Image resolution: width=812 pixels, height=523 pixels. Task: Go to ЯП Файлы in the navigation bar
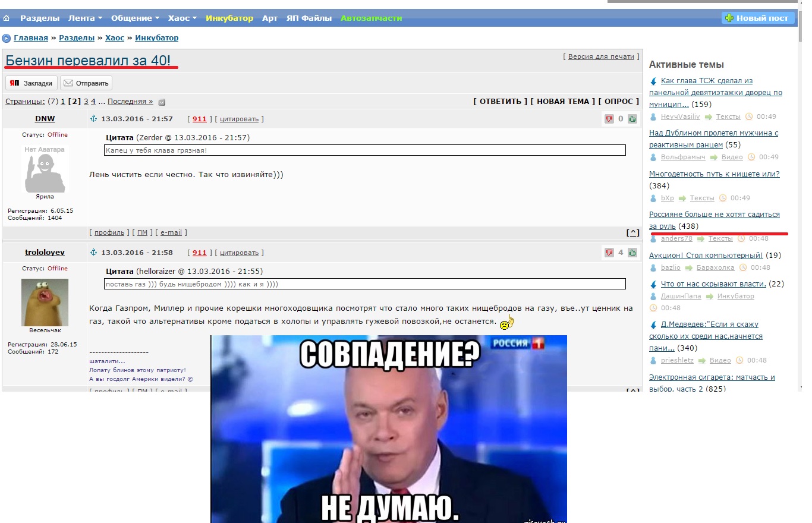click(309, 18)
